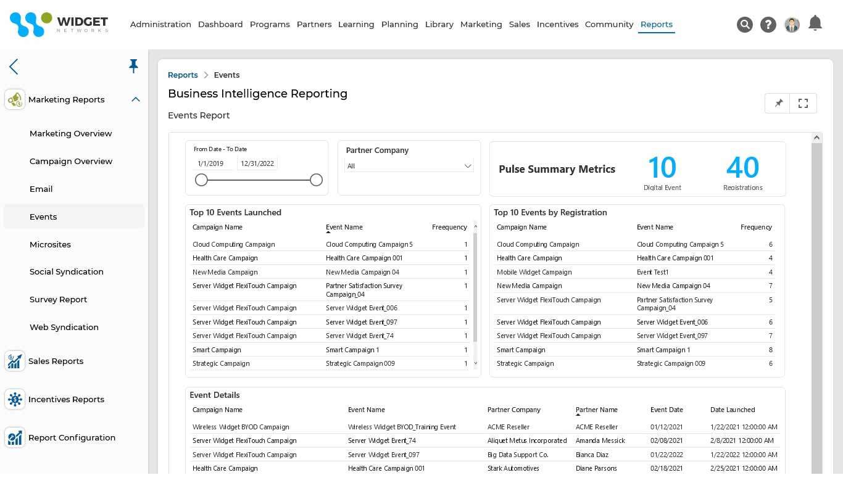Switch to the Marketing menu item
843x504 pixels.
coord(481,24)
